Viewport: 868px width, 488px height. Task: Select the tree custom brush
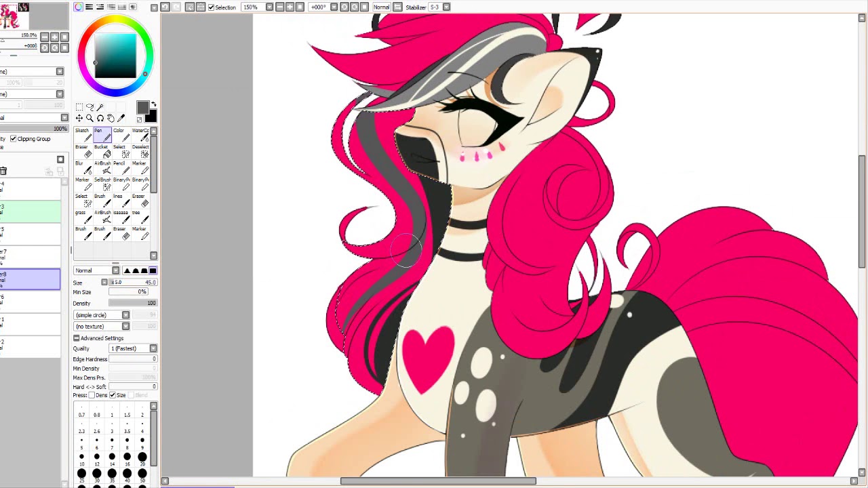[140, 217]
